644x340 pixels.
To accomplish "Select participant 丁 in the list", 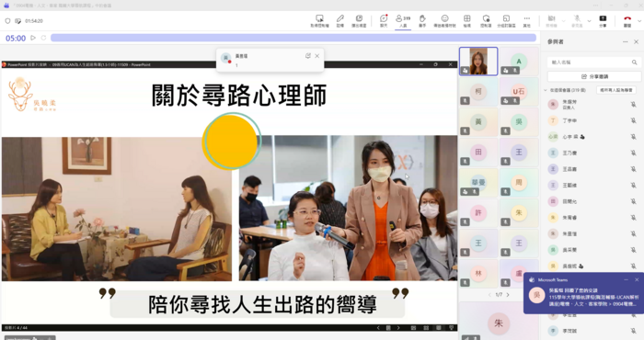I will coord(592,120).
